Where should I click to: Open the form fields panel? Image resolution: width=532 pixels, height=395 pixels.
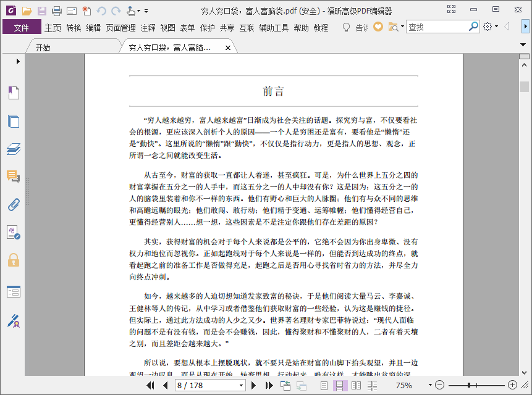14,291
